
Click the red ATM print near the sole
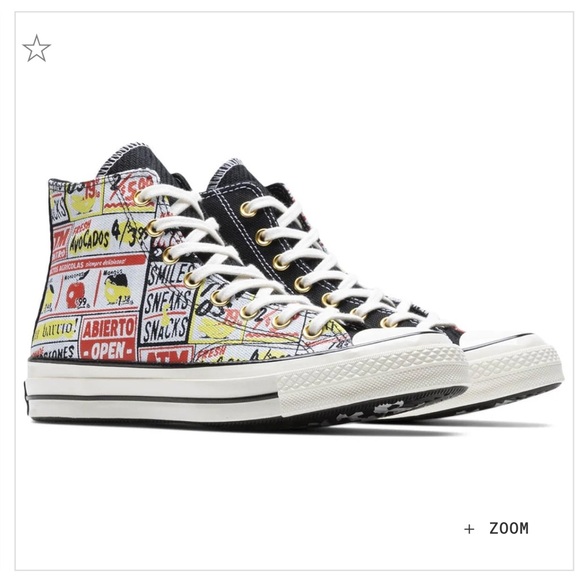(166, 355)
